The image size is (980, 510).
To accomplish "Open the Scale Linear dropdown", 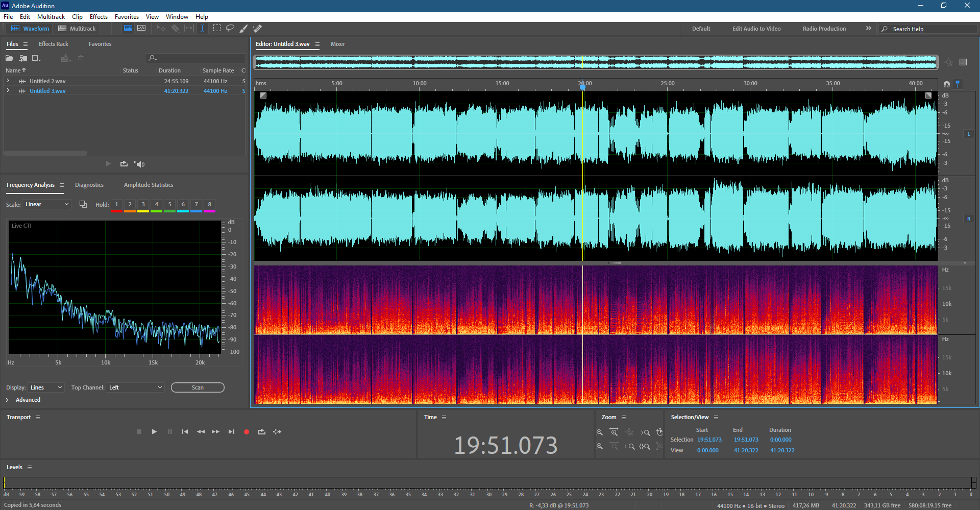I will pos(46,204).
